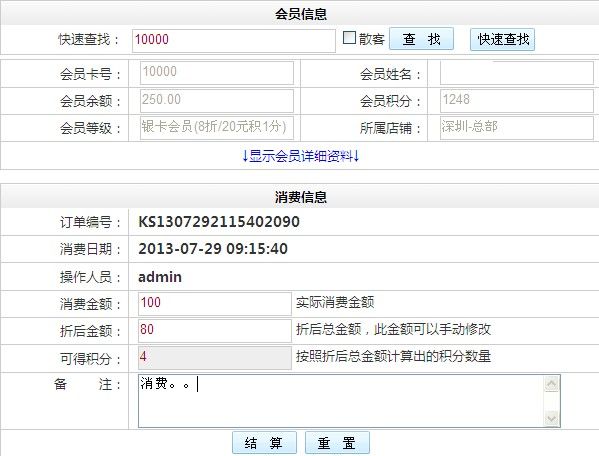The image size is (599, 456).
Task: Click the remarks scrollbar up arrow
Action: tap(551, 384)
